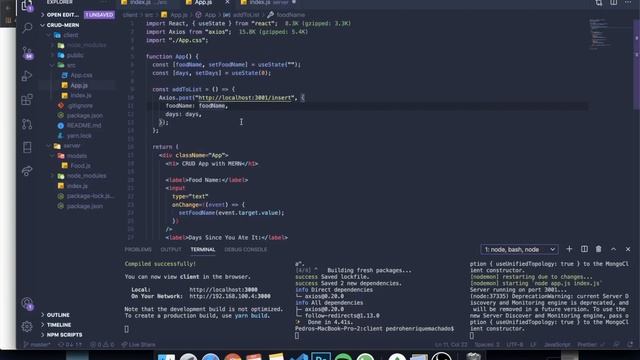Open the editor More Actions ellipsis
The height and width of the screenshot is (360, 640).
click(x=628, y=2)
